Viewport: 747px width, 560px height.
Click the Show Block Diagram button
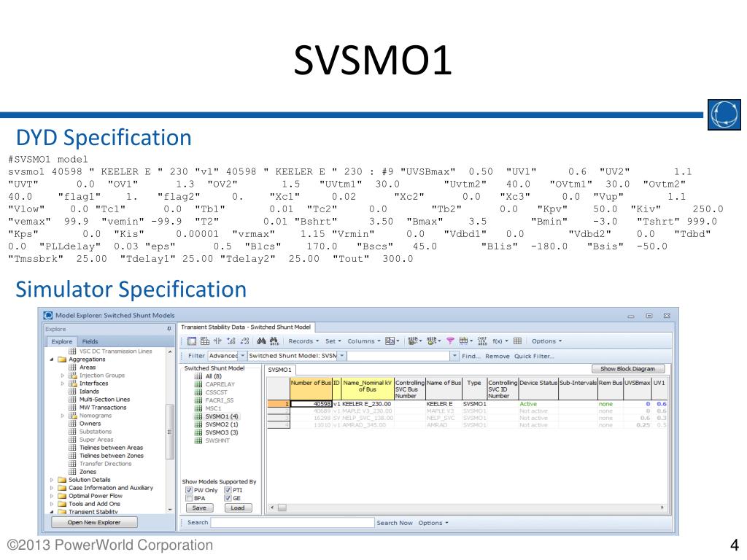click(627, 368)
